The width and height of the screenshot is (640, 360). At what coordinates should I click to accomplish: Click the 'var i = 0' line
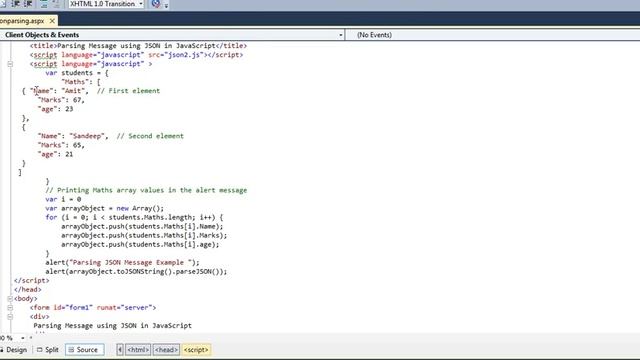click(x=63, y=199)
